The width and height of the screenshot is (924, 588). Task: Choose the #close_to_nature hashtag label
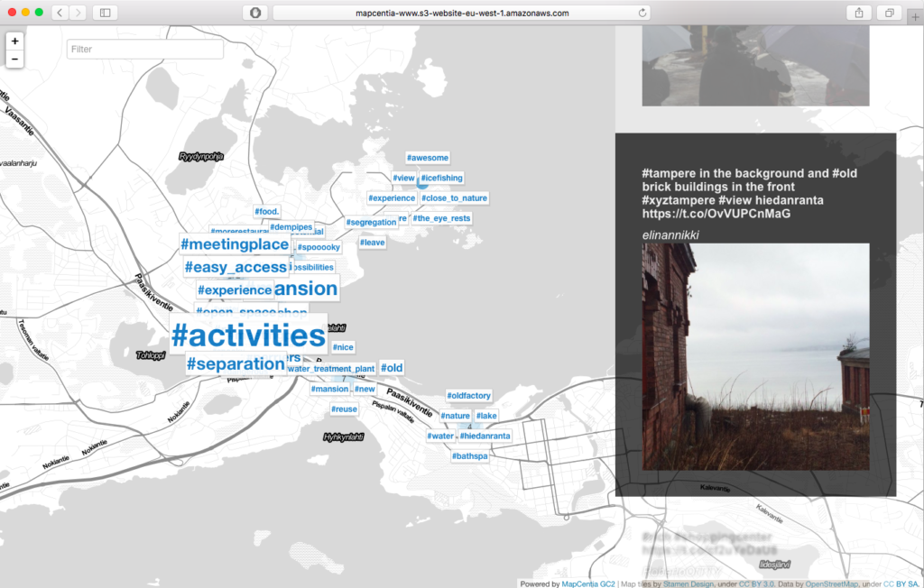pyautogui.click(x=455, y=198)
